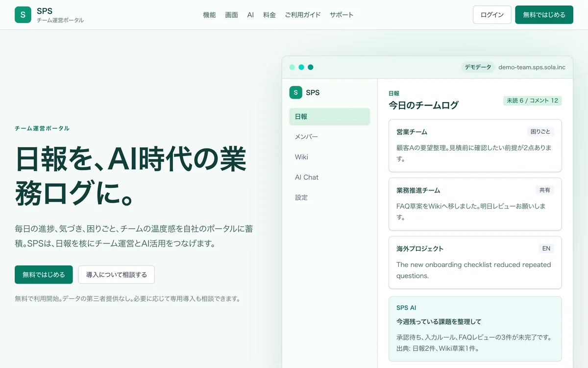Click the onboarding checklist message text
588x368 pixels.
(x=474, y=270)
